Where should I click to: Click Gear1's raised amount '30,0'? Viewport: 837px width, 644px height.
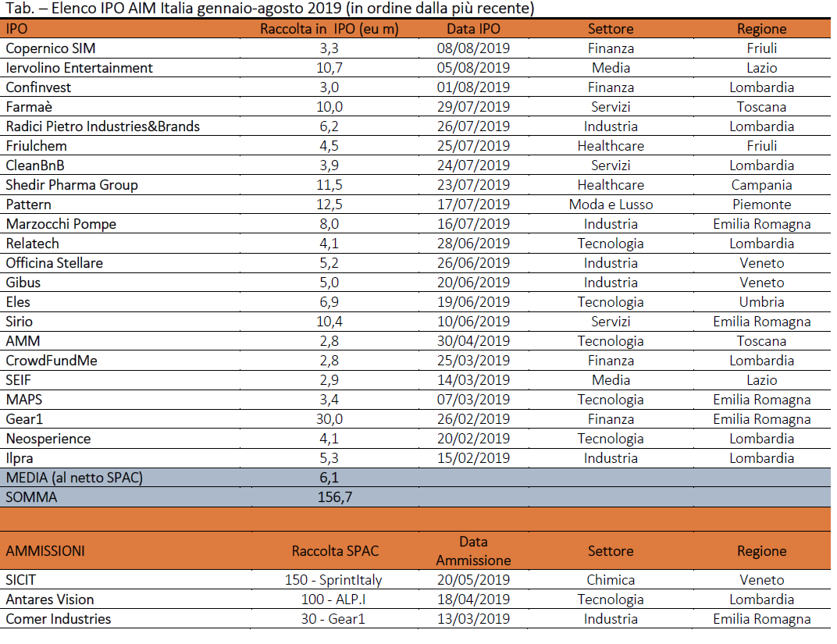329,419
